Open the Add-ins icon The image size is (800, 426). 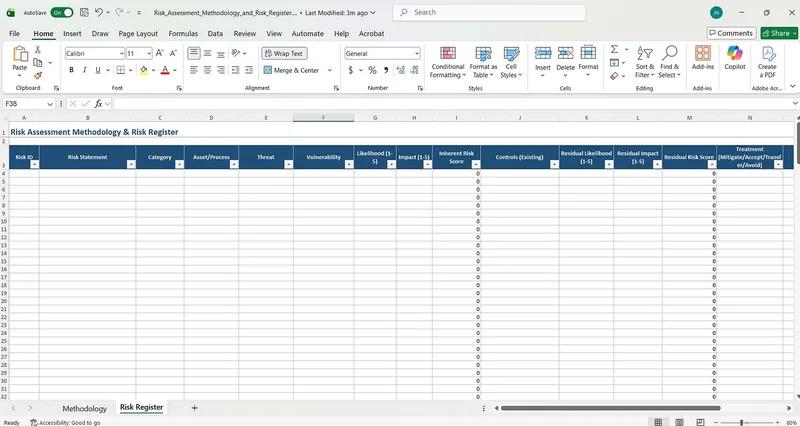pos(703,53)
